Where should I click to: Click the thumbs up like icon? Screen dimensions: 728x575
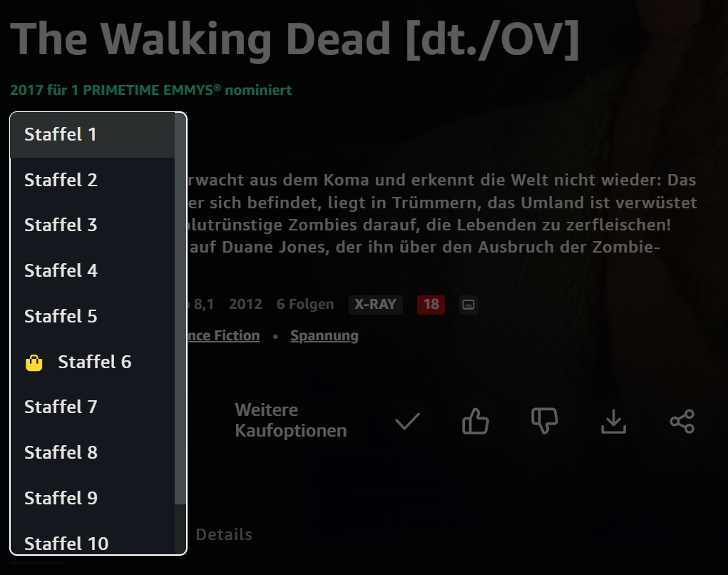476,422
